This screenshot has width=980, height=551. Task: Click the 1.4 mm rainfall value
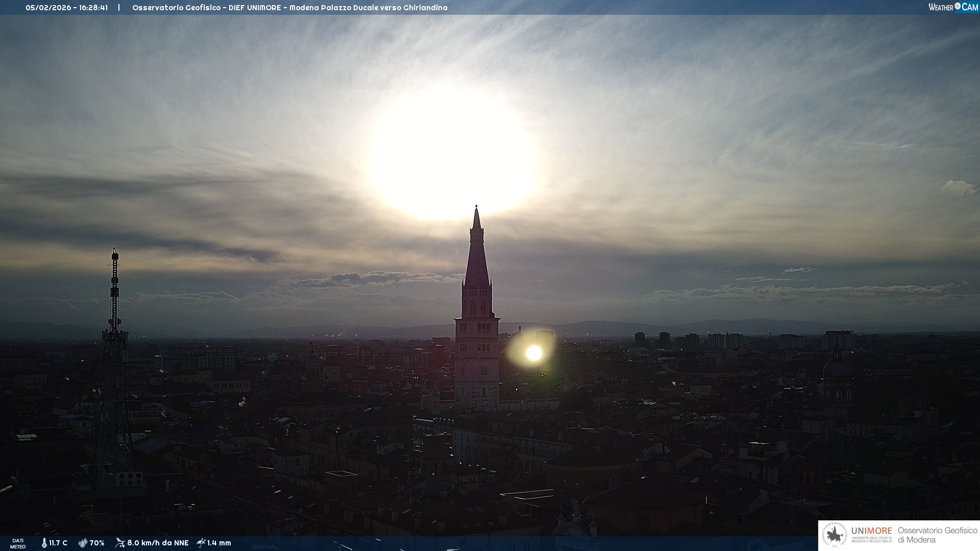(x=219, y=543)
